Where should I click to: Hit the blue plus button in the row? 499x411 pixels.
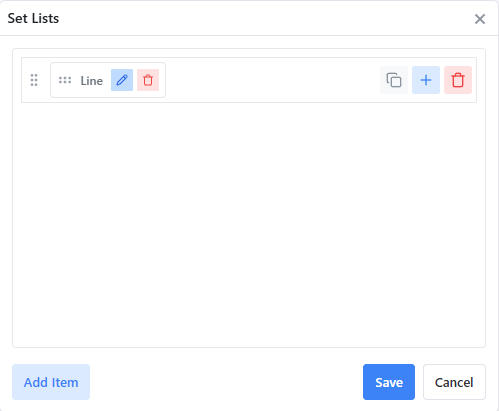(426, 80)
